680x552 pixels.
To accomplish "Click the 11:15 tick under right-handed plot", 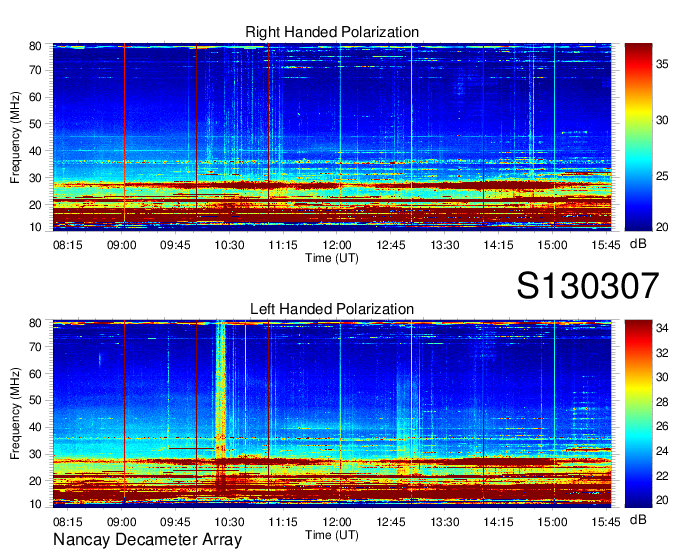I will click(x=283, y=245).
